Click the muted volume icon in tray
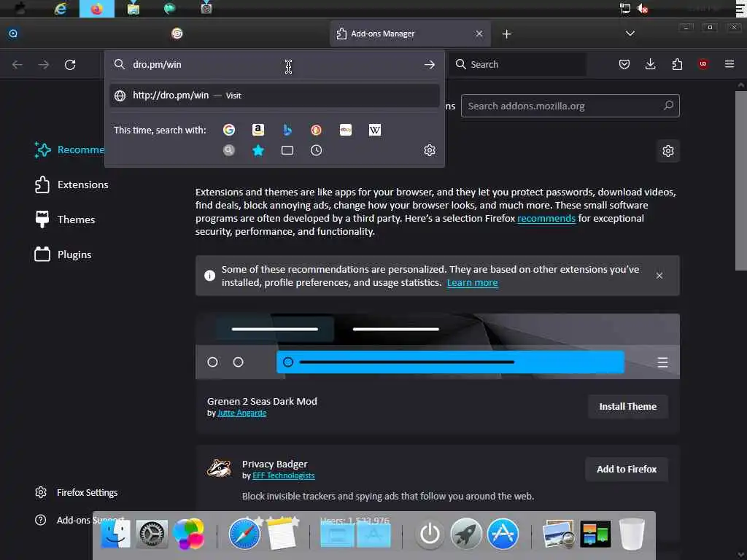 (x=643, y=9)
